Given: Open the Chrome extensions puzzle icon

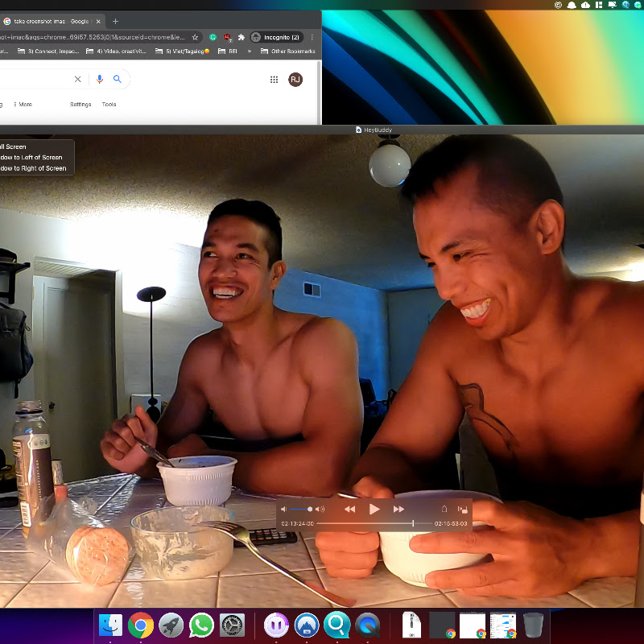Looking at the screenshot, I should pyautogui.click(x=242, y=37).
